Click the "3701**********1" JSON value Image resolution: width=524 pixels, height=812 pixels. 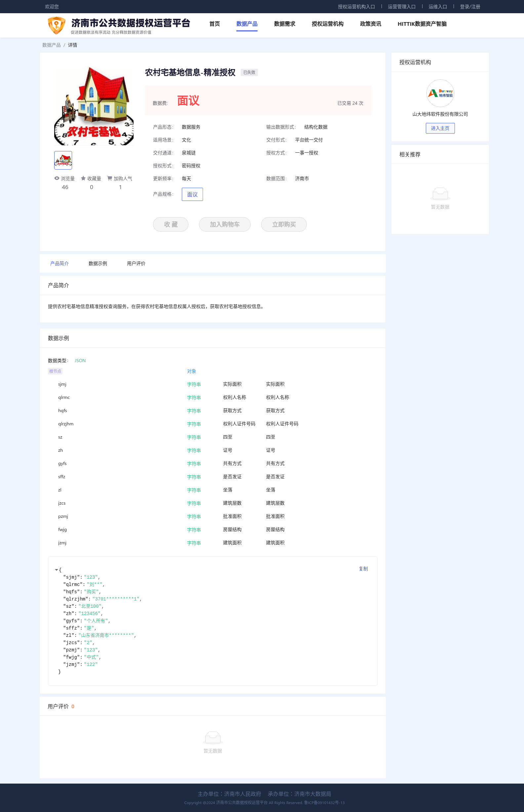(116, 599)
